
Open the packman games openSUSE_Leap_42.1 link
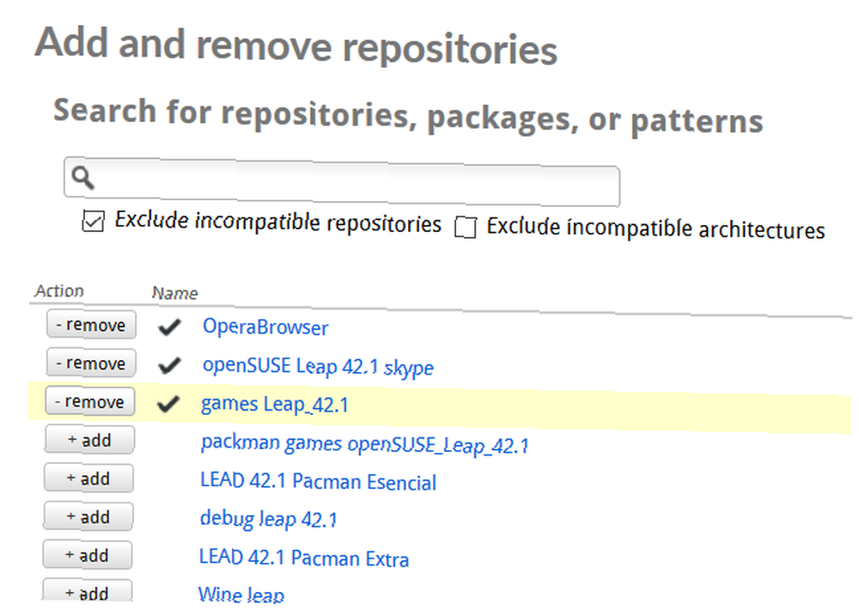pyautogui.click(x=365, y=444)
